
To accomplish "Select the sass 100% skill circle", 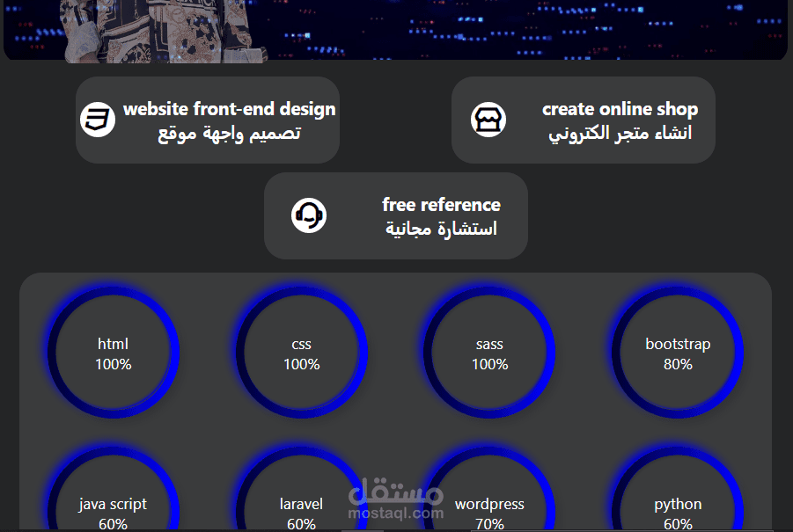I will click(489, 352).
